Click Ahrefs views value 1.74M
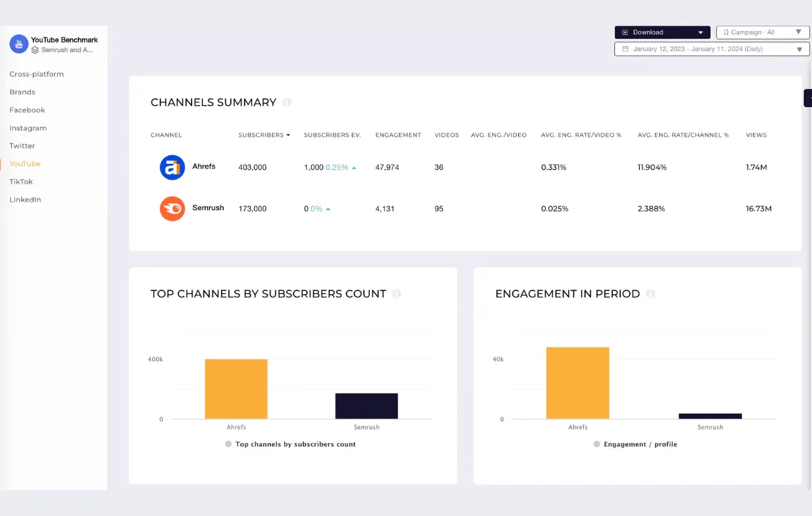This screenshot has width=812, height=516. [x=757, y=168]
